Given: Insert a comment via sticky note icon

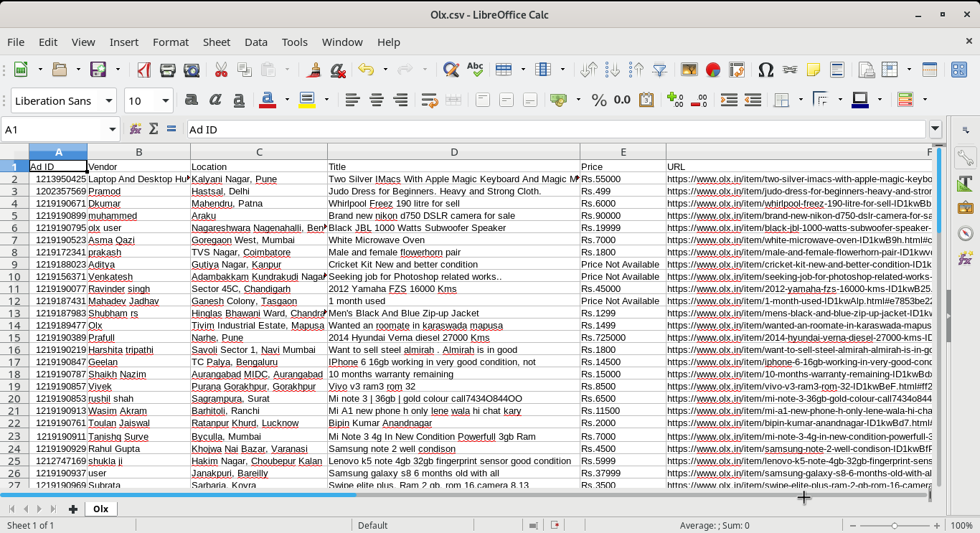Looking at the screenshot, I should (x=814, y=70).
